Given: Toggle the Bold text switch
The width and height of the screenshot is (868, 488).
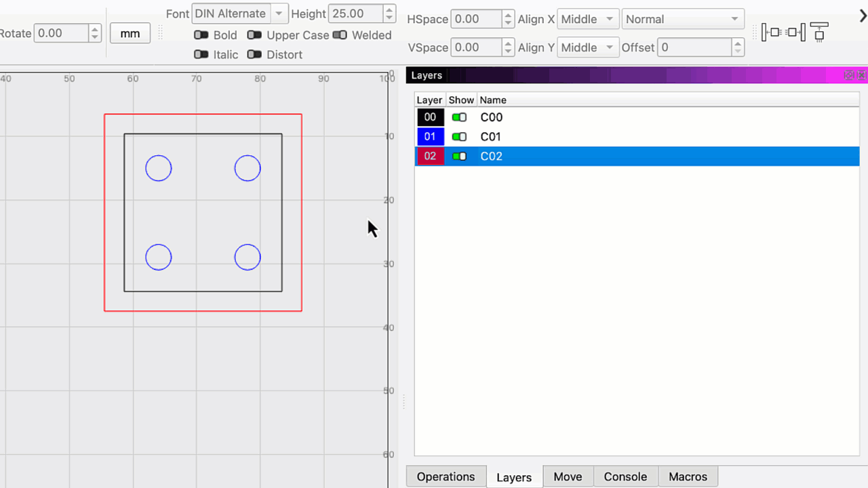Looking at the screenshot, I should click(201, 35).
